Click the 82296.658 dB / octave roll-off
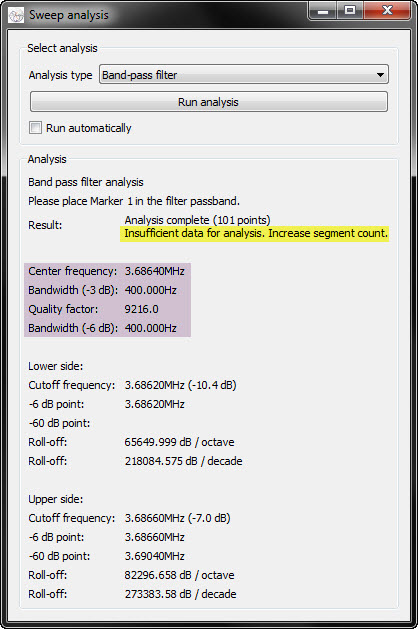Image resolution: width=418 pixels, height=629 pixels. click(x=179, y=575)
